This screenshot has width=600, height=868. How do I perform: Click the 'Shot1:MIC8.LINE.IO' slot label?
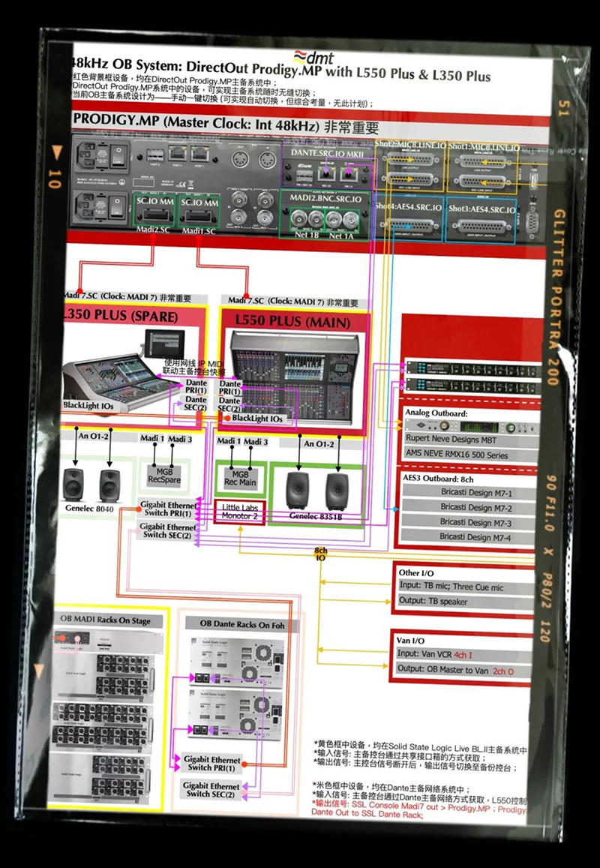(x=483, y=147)
